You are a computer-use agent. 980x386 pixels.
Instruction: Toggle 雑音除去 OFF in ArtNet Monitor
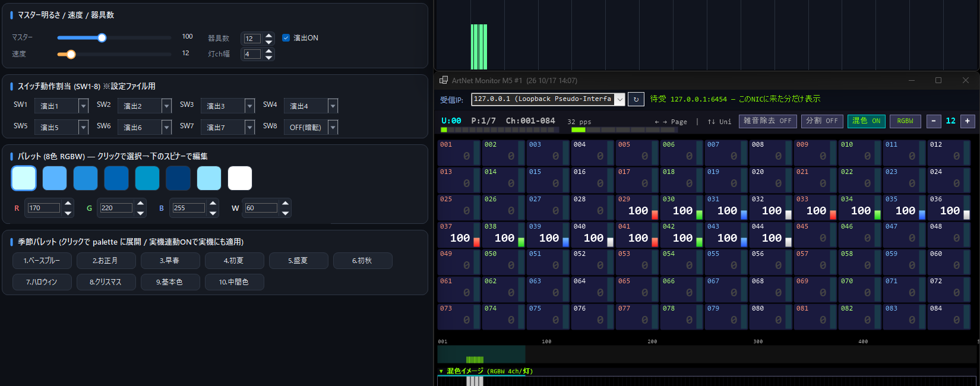point(767,121)
